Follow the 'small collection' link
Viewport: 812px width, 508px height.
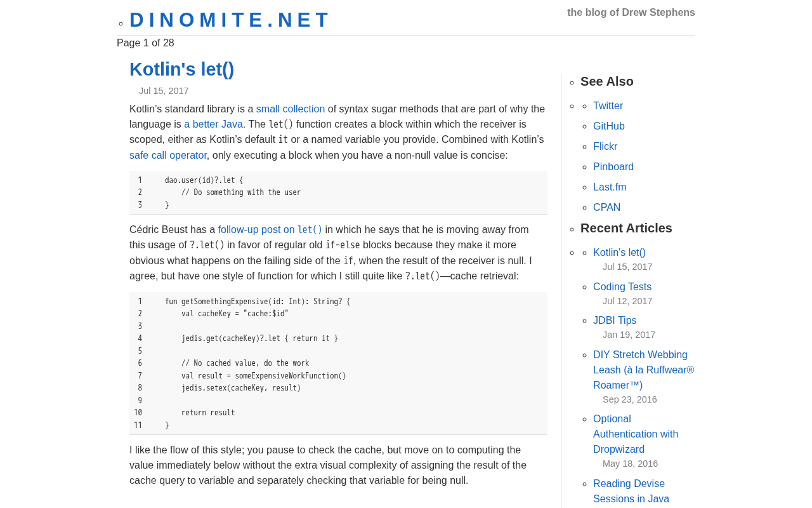tap(291, 109)
